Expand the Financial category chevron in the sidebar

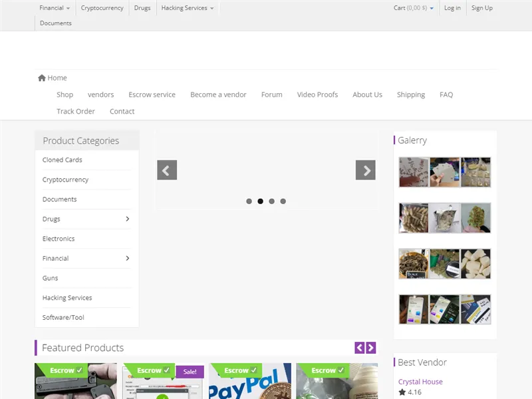point(127,258)
